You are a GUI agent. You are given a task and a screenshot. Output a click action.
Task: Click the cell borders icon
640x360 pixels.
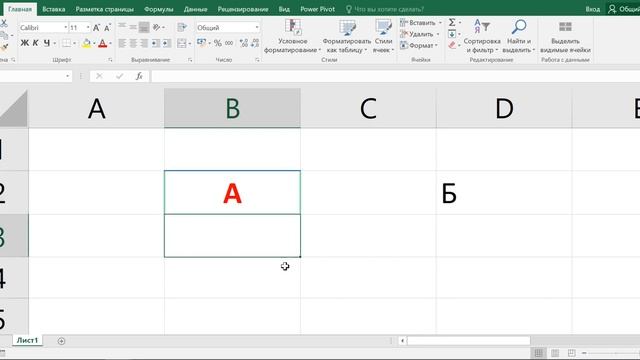click(67, 43)
